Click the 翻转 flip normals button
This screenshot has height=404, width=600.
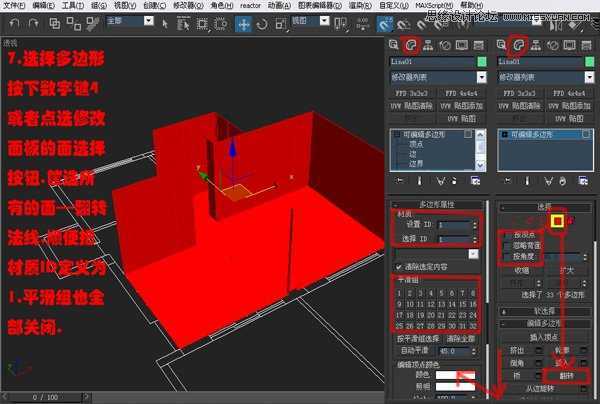point(566,376)
